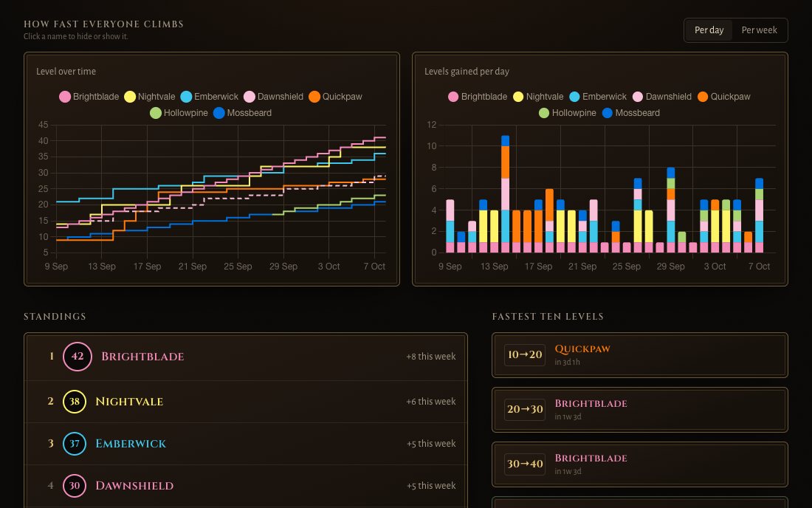The width and height of the screenshot is (812, 508).
Task: Click the 'Standings' section heading
Action: point(55,317)
